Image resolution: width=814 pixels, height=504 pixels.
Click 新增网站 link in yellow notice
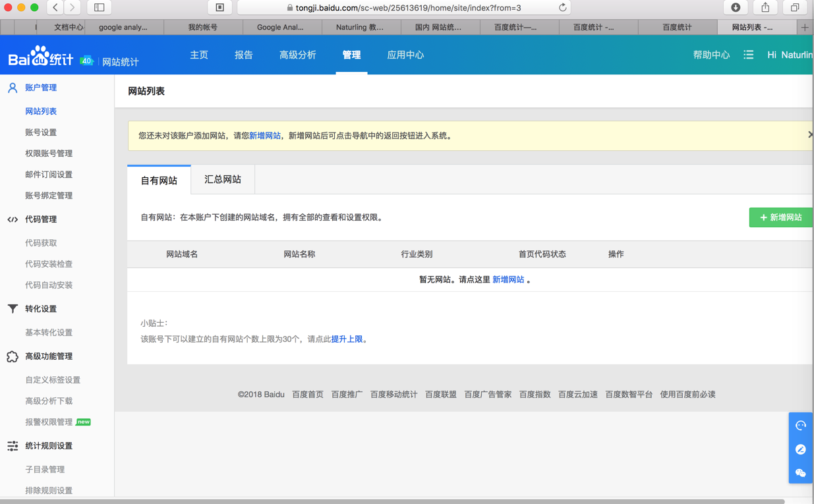tap(265, 136)
